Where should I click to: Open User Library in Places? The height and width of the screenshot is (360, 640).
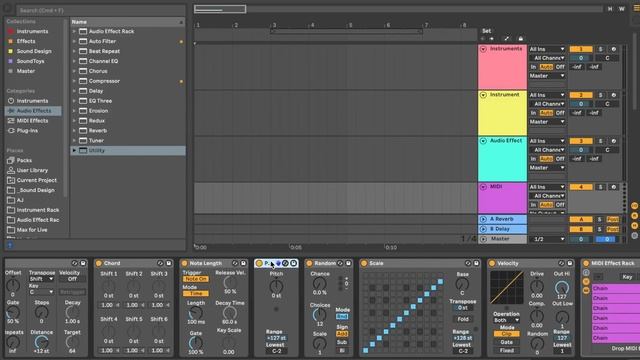32,170
